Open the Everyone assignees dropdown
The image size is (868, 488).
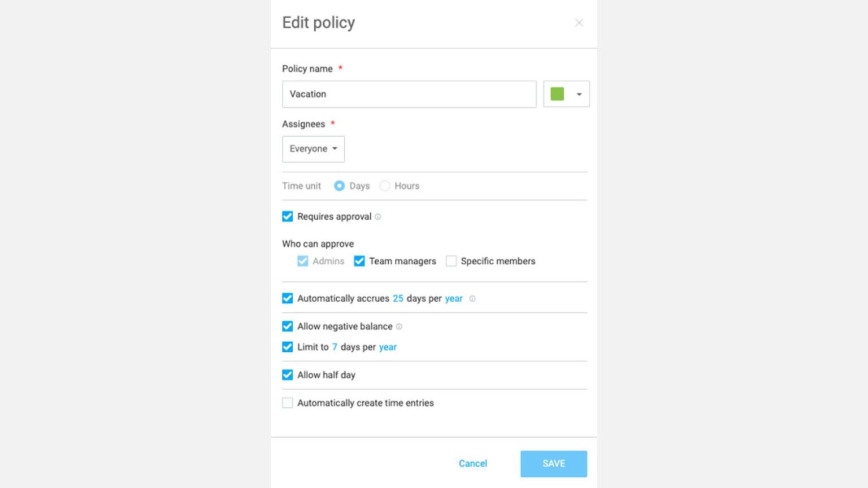click(x=313, y=149)
